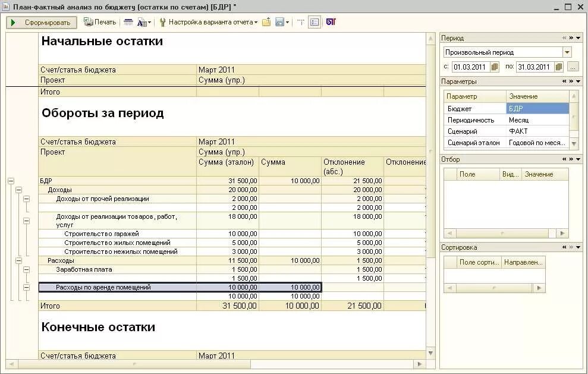
Task: Click the purple БГ toolbar icon
Action: [x=331, y=22]
